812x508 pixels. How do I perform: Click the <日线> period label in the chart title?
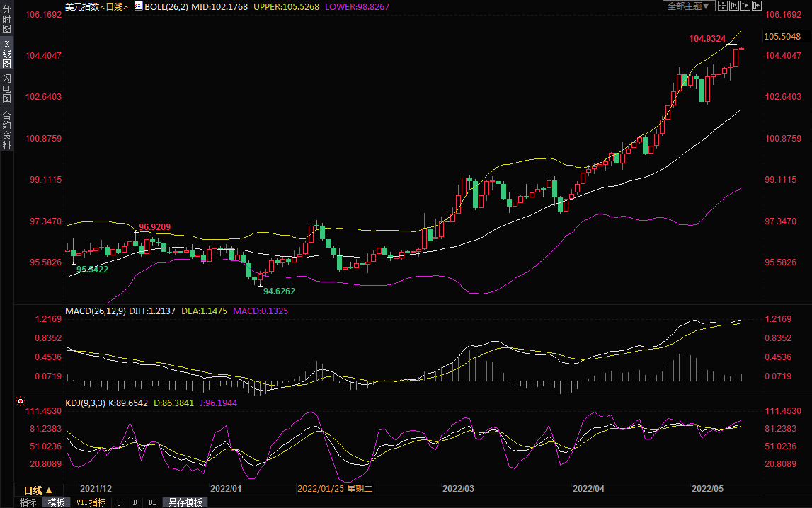[113, 6]
